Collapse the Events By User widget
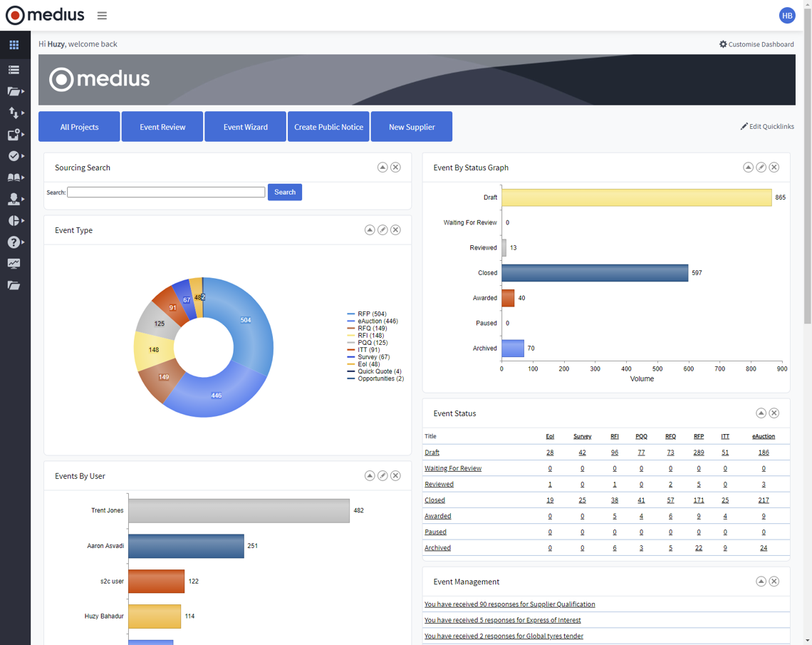The image size is (812, 645). pyautogui.click(x=370, y=476)
